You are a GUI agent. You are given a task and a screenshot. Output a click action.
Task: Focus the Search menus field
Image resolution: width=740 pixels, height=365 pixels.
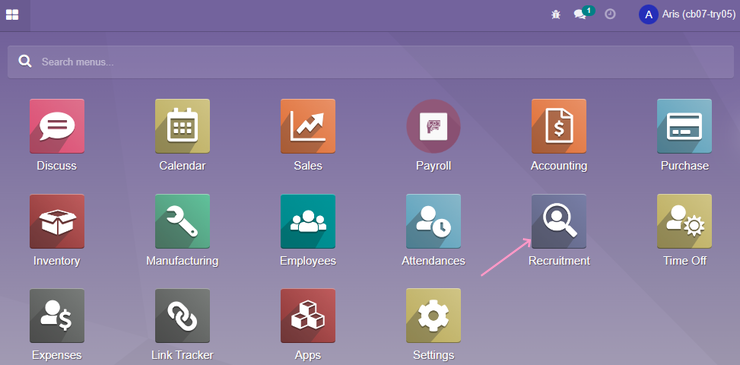pyautogui.click(x=370, y=62)
